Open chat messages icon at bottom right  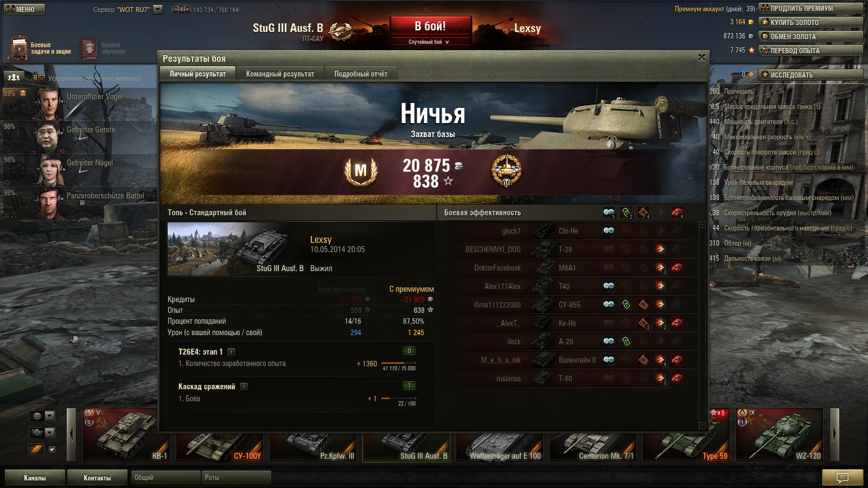(x=842, y=477)
